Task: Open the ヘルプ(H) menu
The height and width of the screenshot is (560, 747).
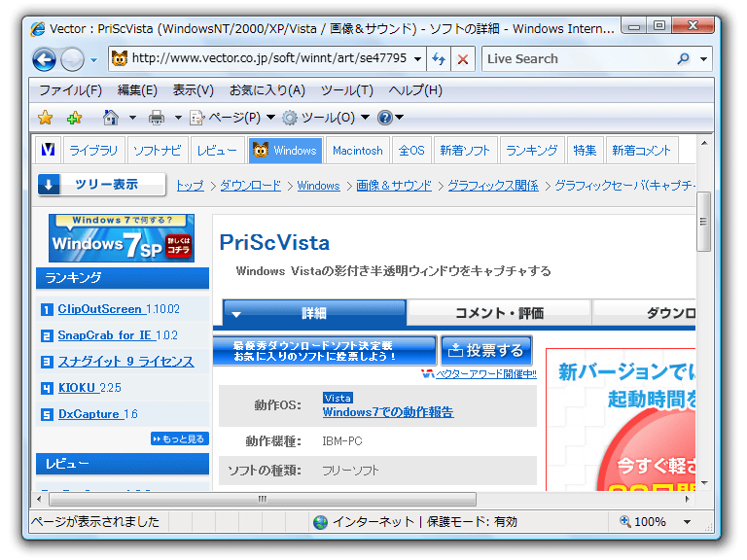Action: pos(415,90)
